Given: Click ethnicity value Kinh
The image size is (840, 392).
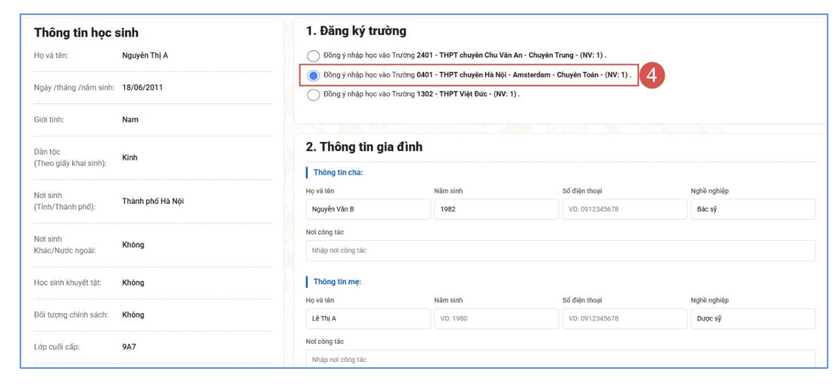Looking at the screenshot, I should tap(130, 157).
